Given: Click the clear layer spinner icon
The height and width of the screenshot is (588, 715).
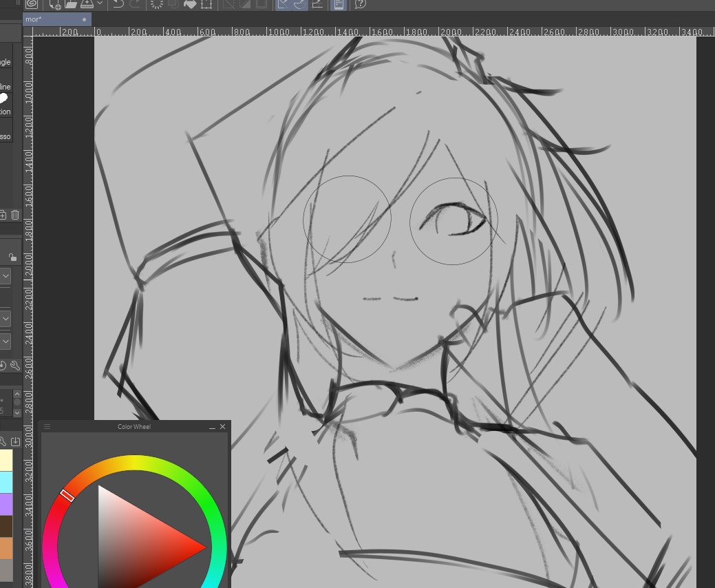Looking at the screenshot, I should tap(157, 4).
